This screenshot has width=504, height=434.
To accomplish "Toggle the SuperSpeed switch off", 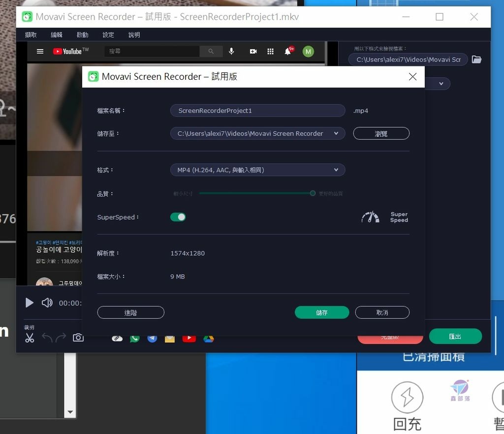I will click(178, 217).
